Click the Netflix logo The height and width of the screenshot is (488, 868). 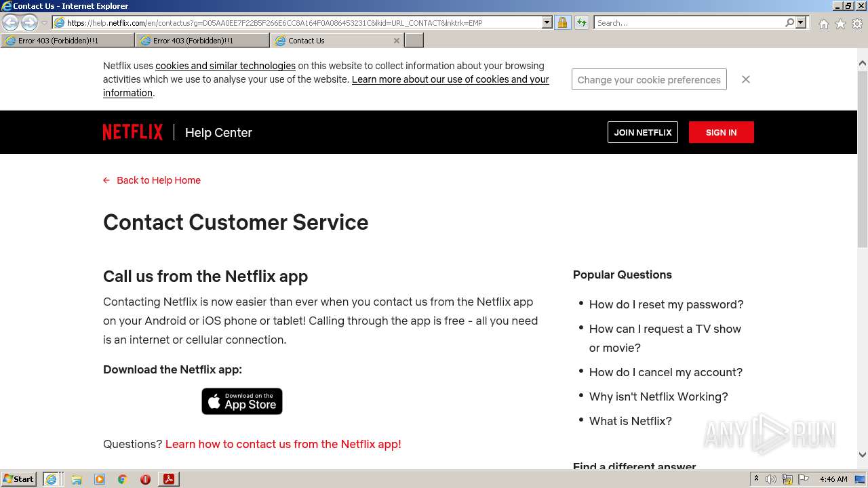(133, 132)
